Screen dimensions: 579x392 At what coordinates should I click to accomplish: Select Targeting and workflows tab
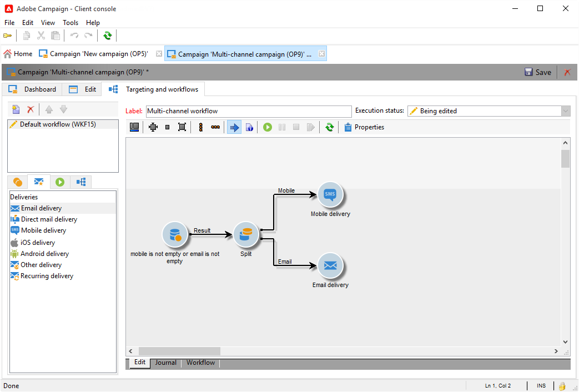[x=153, y=89]
